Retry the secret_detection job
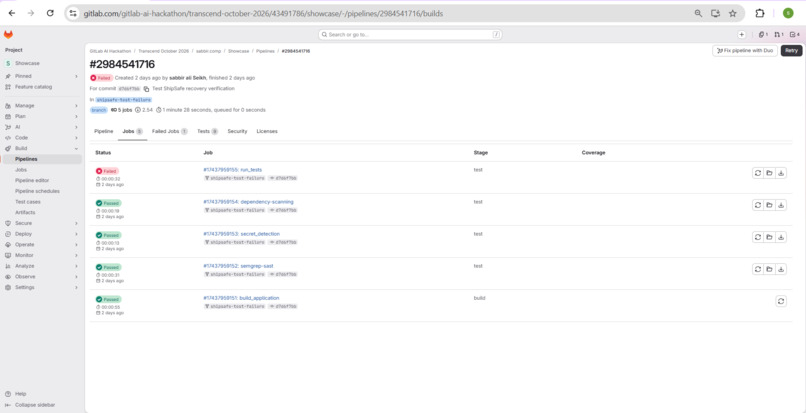The height and width of the screenshot is (413, 806). 758,237
